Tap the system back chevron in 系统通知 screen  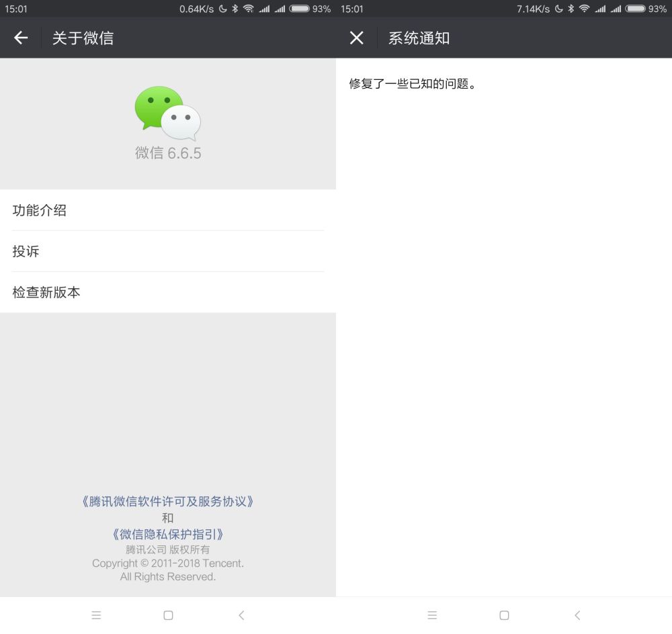tap(577, 616)
